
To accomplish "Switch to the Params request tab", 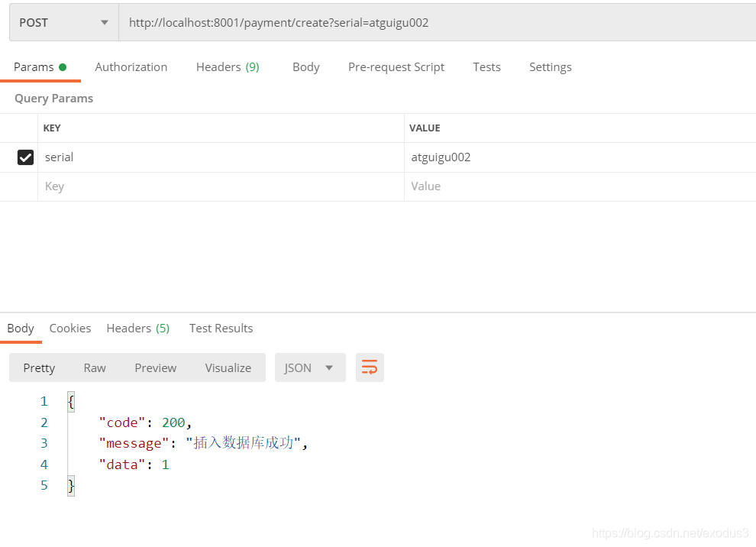I will point(40,67).
